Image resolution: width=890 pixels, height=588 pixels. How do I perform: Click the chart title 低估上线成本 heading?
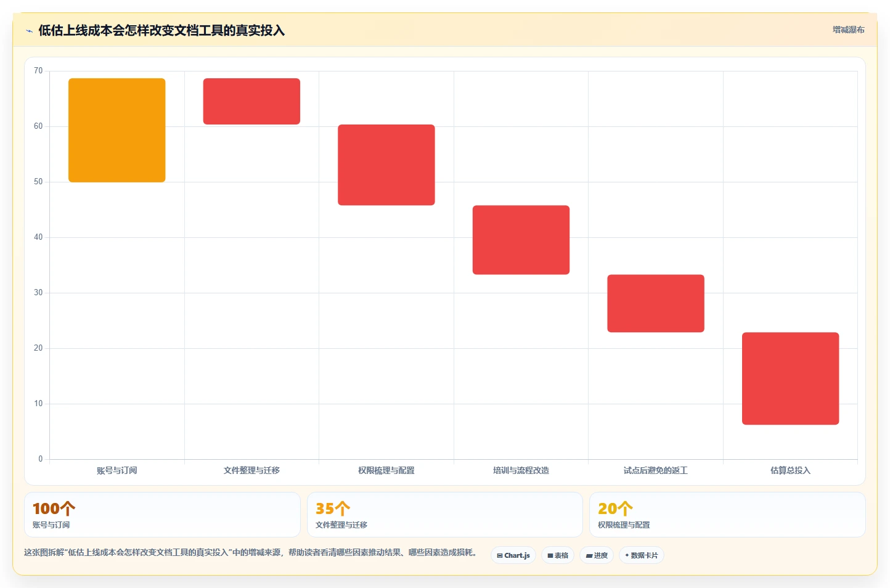coord(161,30)
